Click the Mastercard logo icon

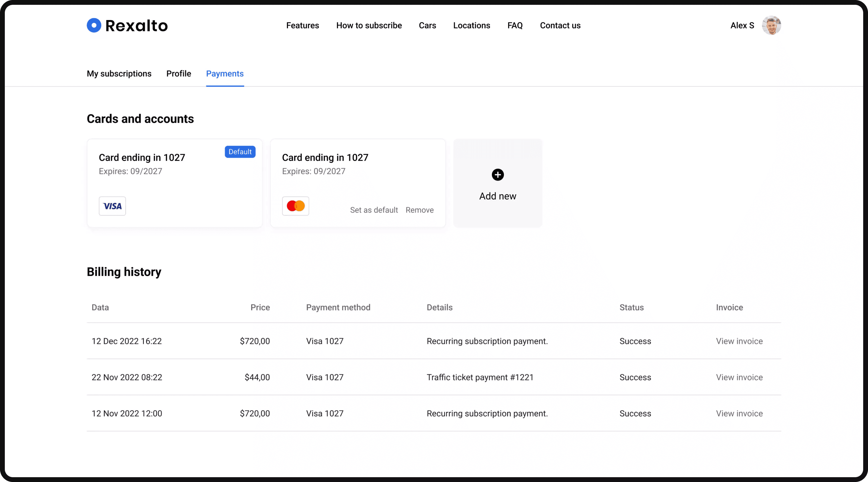tap(295, 206)
